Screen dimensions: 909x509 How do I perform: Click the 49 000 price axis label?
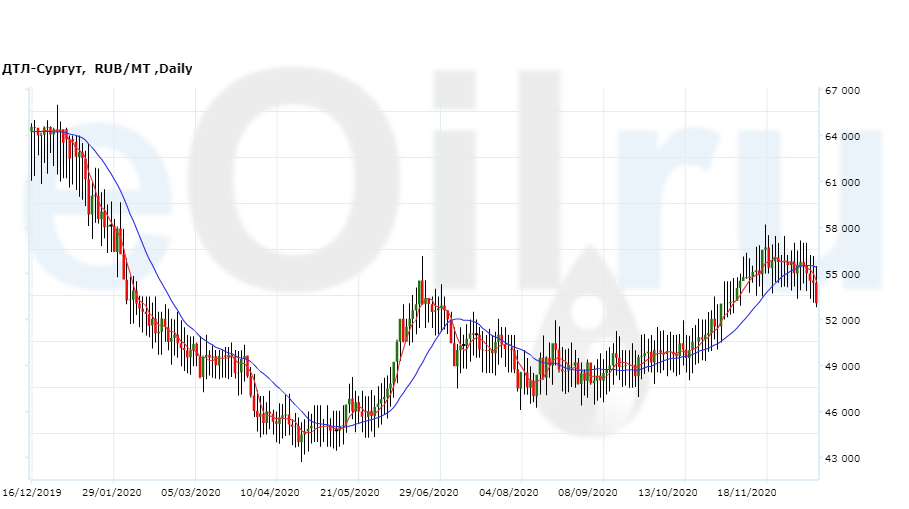(x=842, y=367)
